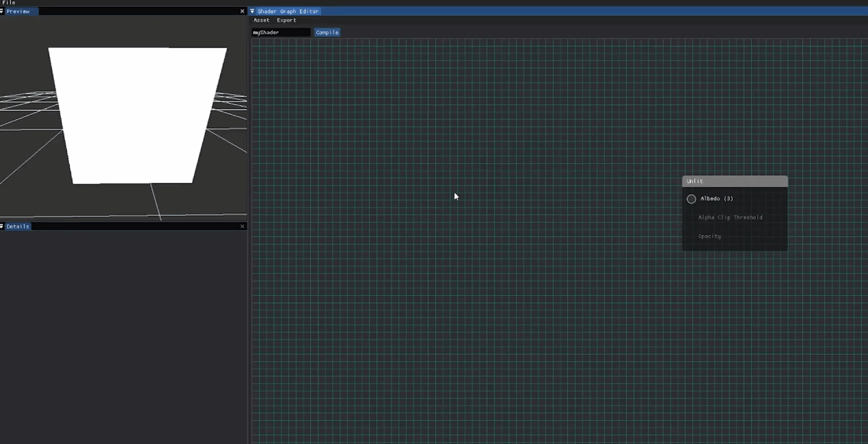Click the empty Details panel area
Screen dimensions: 868x444
coord(123,335)
